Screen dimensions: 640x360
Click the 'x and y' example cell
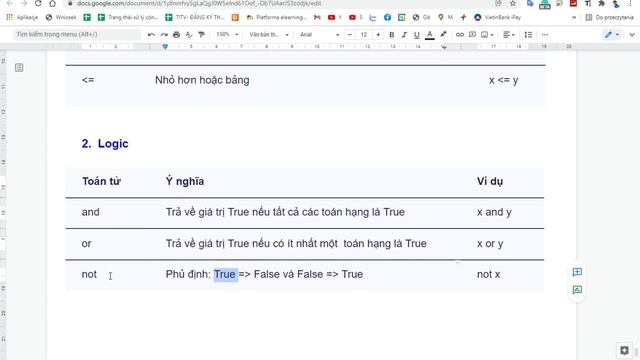(x=494, y=212)
